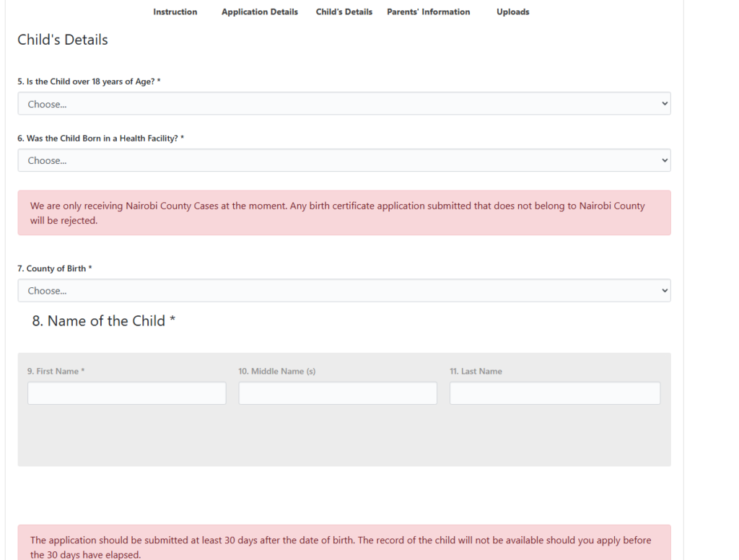Viewport: 739px width, 560px height.
Task: Open the Uploads tab
Action: (512, 12)
